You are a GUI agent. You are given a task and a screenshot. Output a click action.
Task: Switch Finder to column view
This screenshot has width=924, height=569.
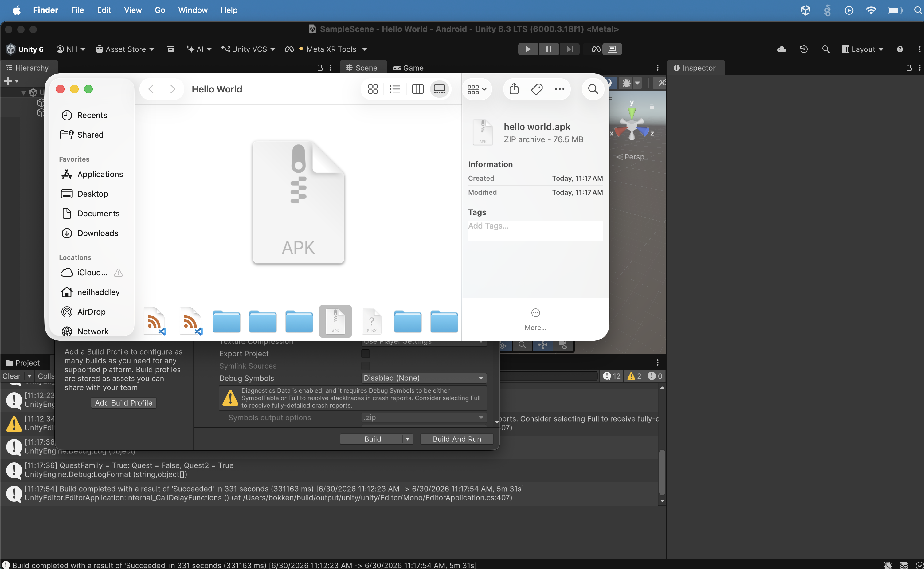417,89
